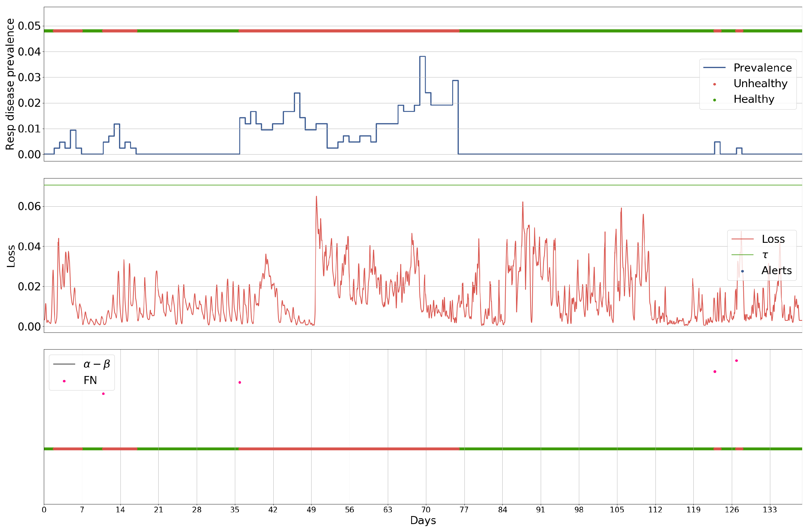Click the Loss y-axis label
Image resolution: width=807 pixels, height=532 pixels.
(11, 256)
